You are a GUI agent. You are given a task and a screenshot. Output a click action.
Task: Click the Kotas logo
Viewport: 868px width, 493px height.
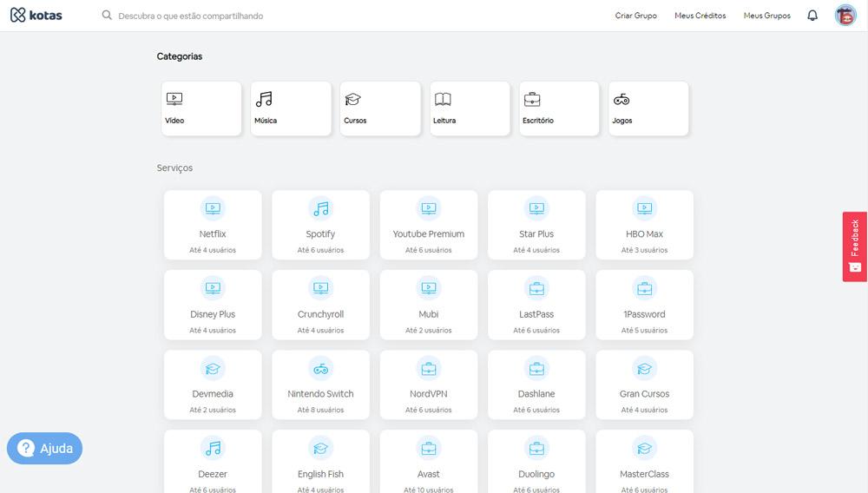click(36, 15)
